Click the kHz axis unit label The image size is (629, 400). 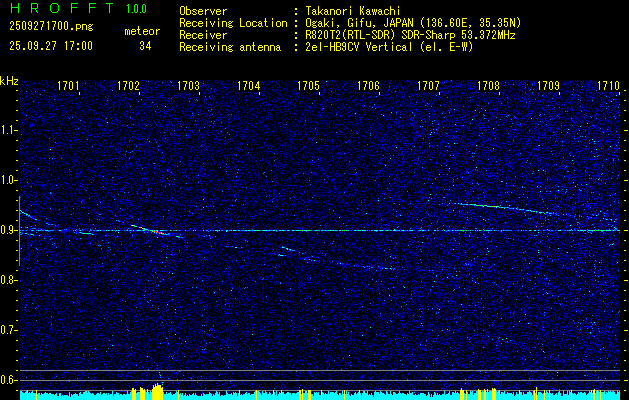tap(9, 81)
